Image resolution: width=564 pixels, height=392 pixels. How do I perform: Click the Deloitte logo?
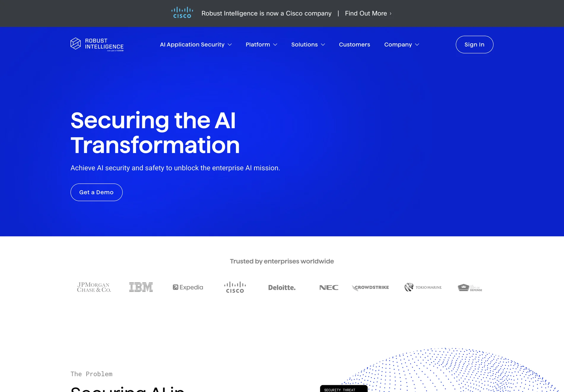coord(282,288)
